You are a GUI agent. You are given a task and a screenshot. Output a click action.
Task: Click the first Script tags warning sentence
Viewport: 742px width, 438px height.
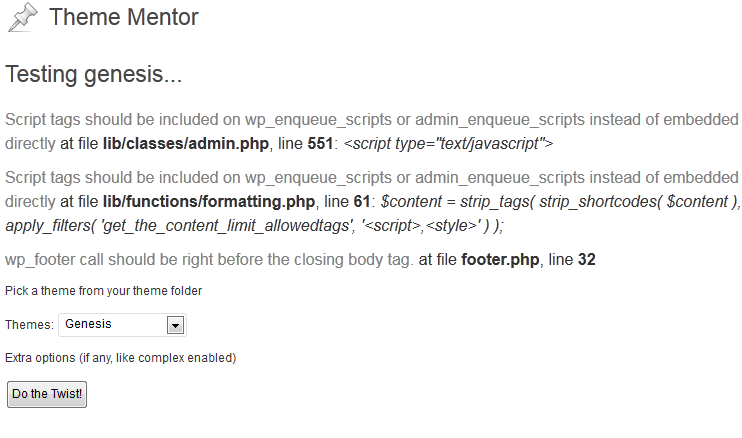371,131
